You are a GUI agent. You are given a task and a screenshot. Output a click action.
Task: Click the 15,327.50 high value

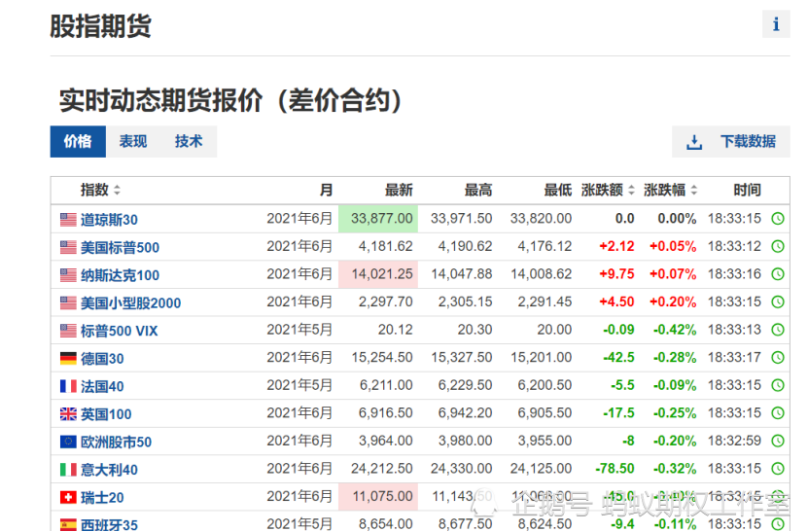(462, 358)
